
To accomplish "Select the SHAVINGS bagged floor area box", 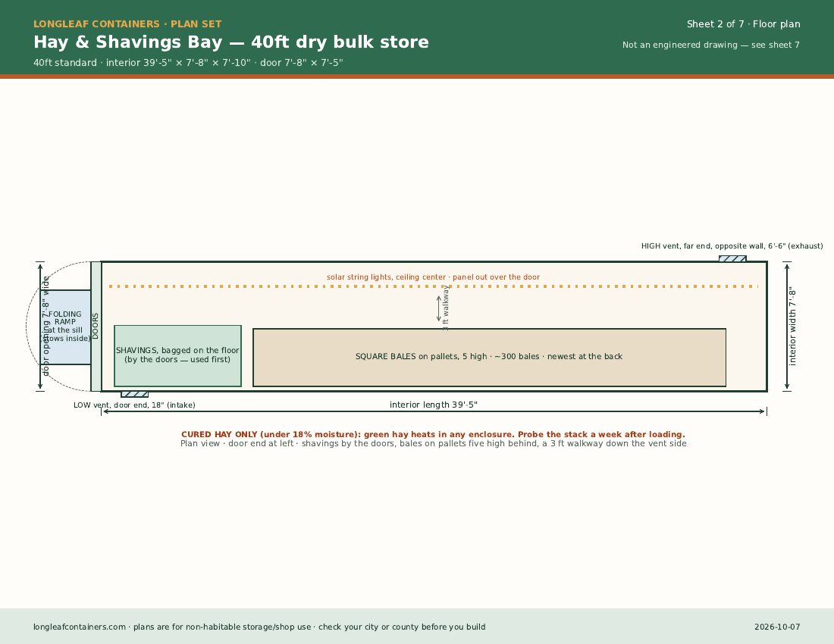I will point(177,356).
